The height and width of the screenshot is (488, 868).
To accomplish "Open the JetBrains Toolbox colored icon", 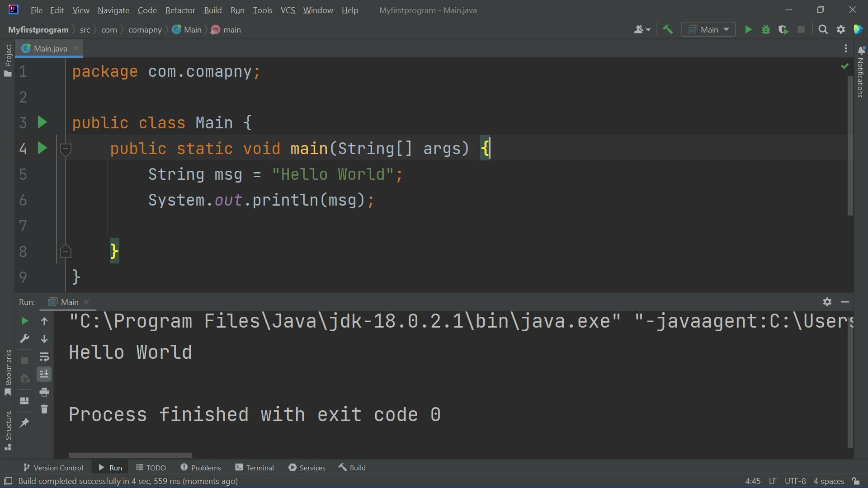I will click(858, 29).
